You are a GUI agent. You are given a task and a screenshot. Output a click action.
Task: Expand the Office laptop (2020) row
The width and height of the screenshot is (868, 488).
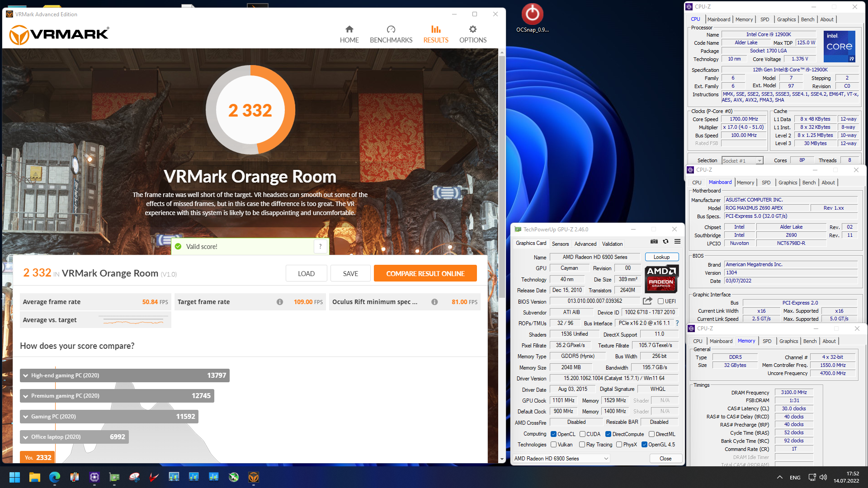point(74,437)
